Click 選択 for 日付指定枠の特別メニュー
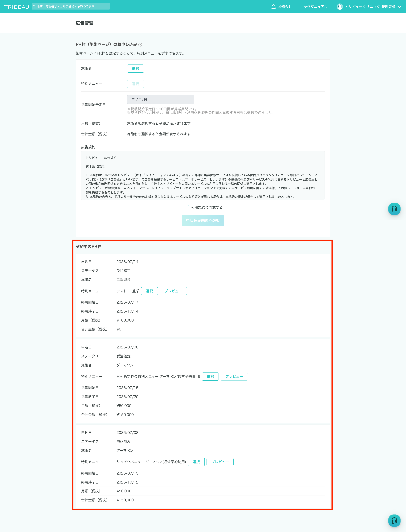This screenshot has height=532, width=406. point(210,377)
